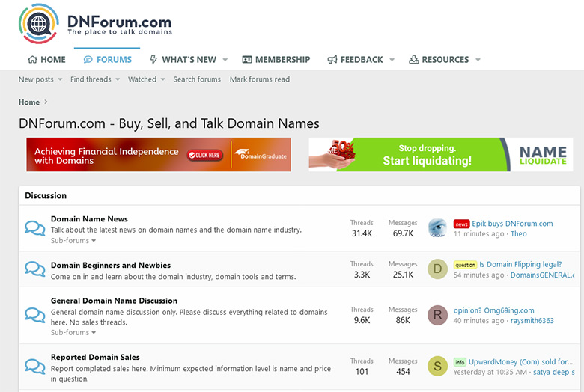
Task: View user Theo's profile link
Action: point(518,234)
